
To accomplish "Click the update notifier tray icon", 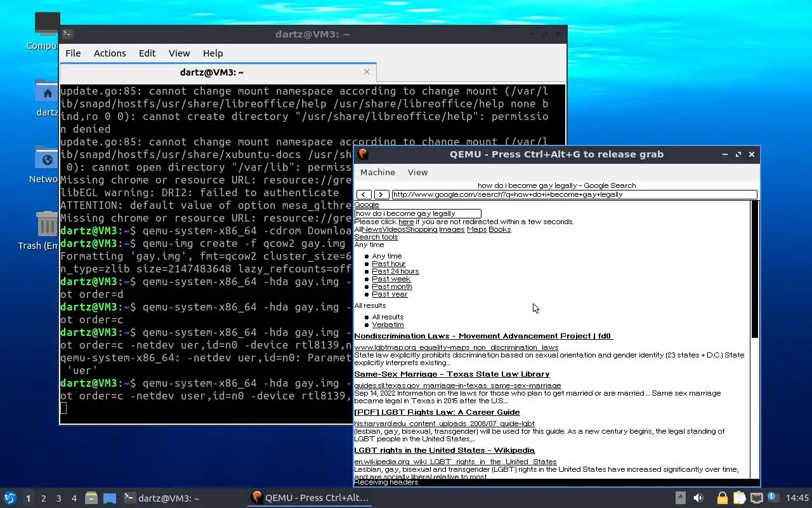I will tap(772, 498).
